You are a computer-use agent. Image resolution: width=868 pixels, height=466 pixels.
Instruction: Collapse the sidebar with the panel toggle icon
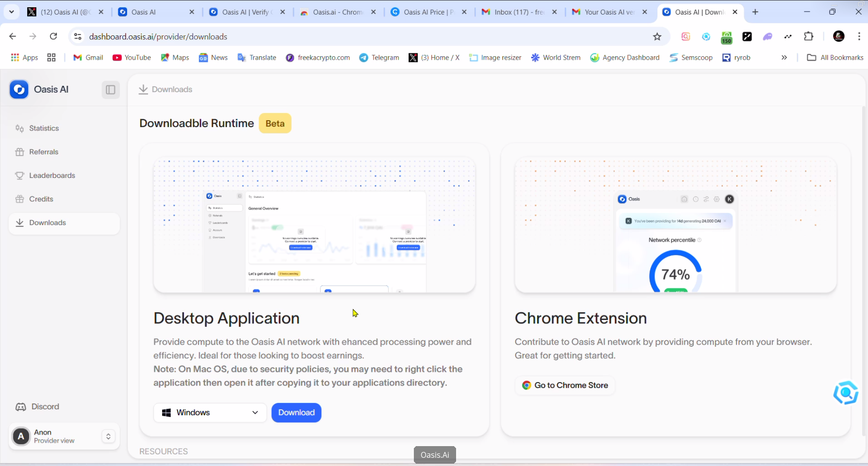click(x=111, y=90)
